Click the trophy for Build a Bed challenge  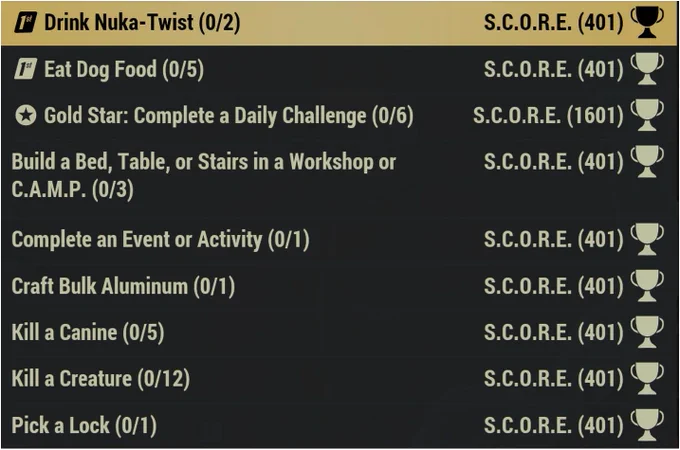point(647,161)
